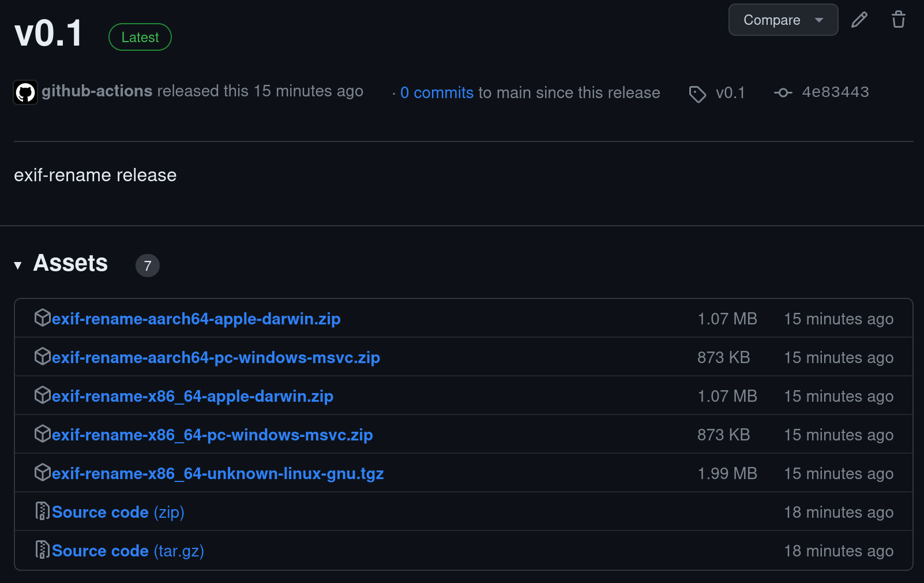Screen dimensions: 924x583
Task: Click the github-actions avatar icon
Action: tap(25, 92)
